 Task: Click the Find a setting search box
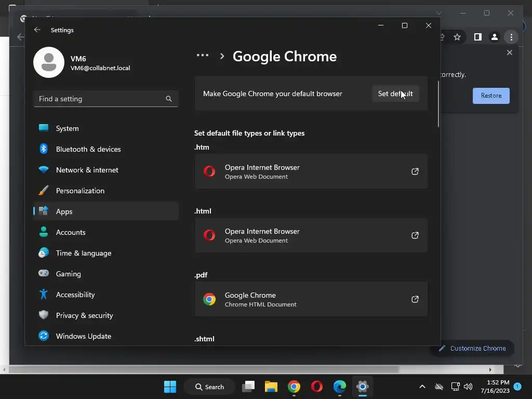[x=106, y=99]
